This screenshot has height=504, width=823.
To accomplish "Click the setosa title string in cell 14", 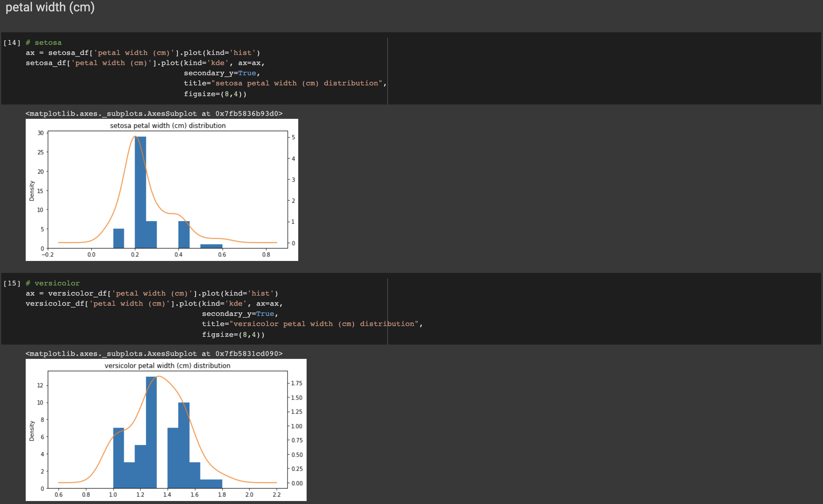I will [297, 83].
